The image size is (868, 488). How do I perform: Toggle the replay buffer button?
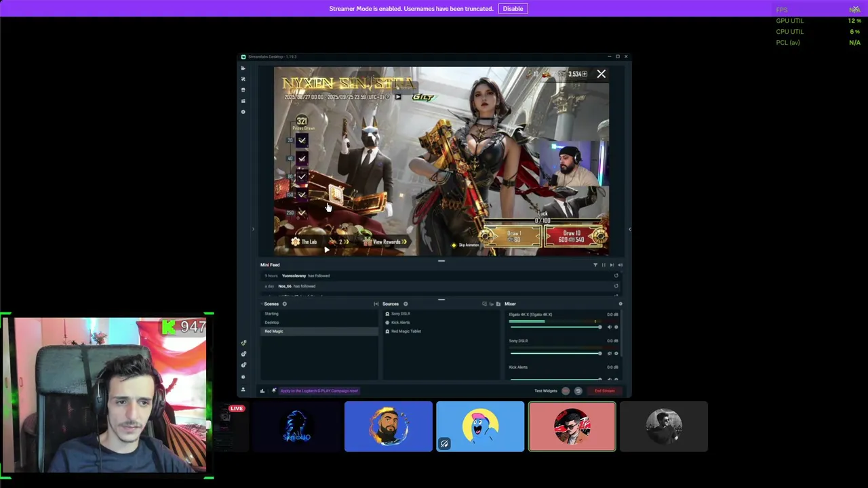(x=578, y=391)
